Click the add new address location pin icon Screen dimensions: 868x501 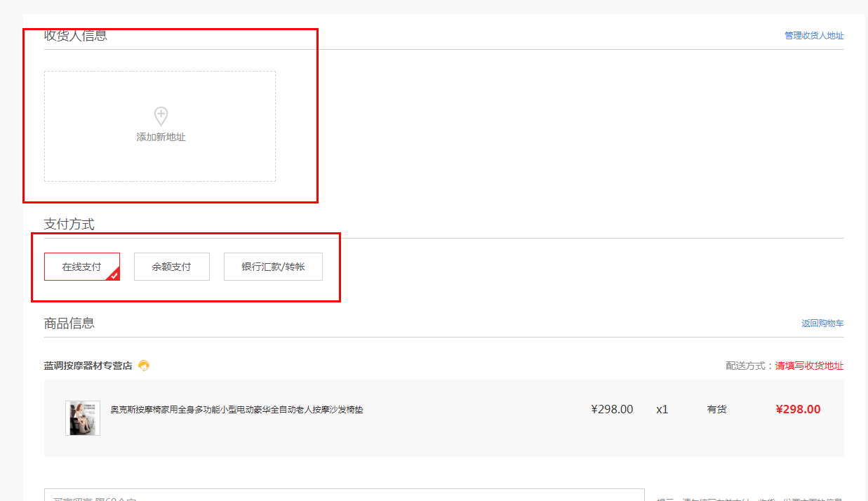point(161,116)
